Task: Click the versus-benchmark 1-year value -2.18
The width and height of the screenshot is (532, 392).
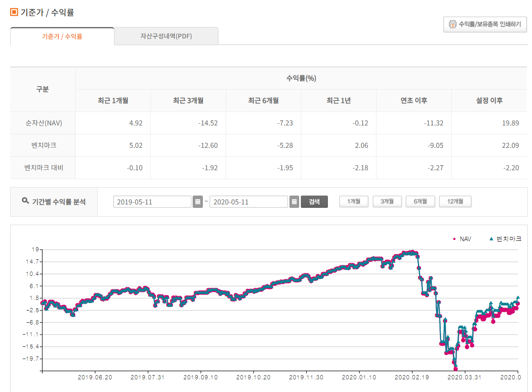Action: coord(360,168)
